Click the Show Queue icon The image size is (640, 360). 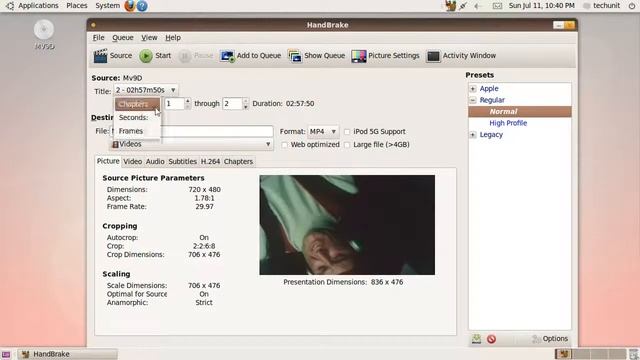click(x=295, y=56)
